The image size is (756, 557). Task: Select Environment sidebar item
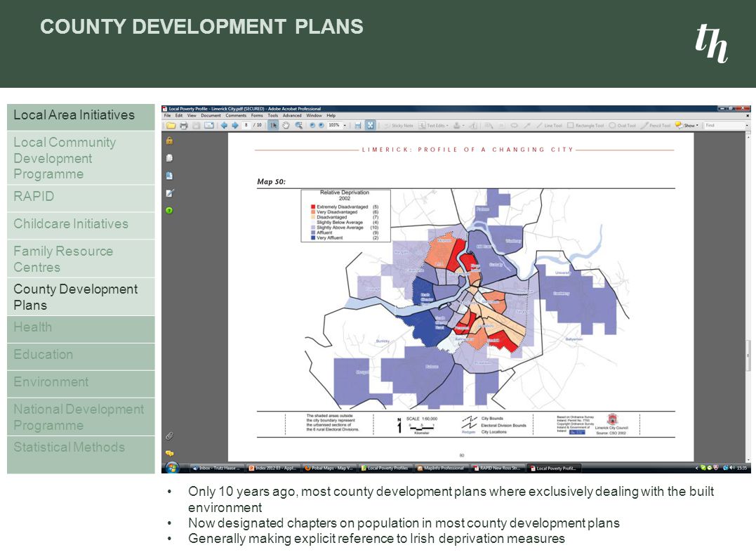pyautogui.click(x=81, y=384)
